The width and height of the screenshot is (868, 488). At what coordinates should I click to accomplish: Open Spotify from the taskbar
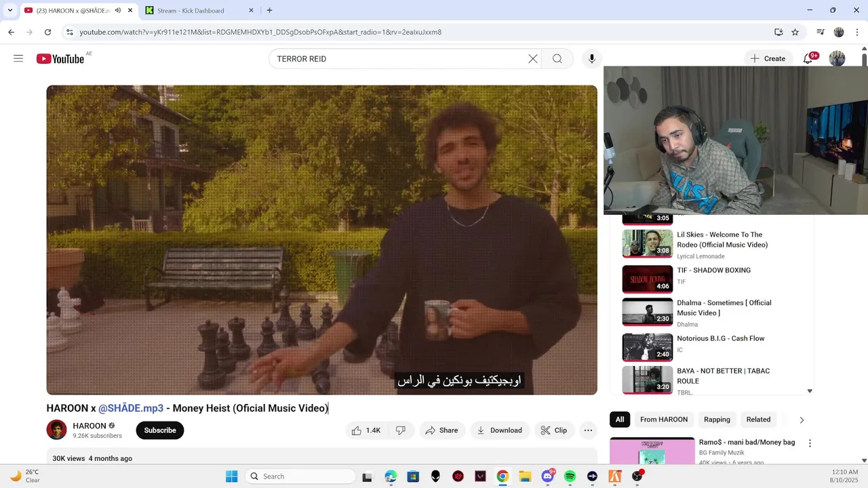[x=570, y=476]
